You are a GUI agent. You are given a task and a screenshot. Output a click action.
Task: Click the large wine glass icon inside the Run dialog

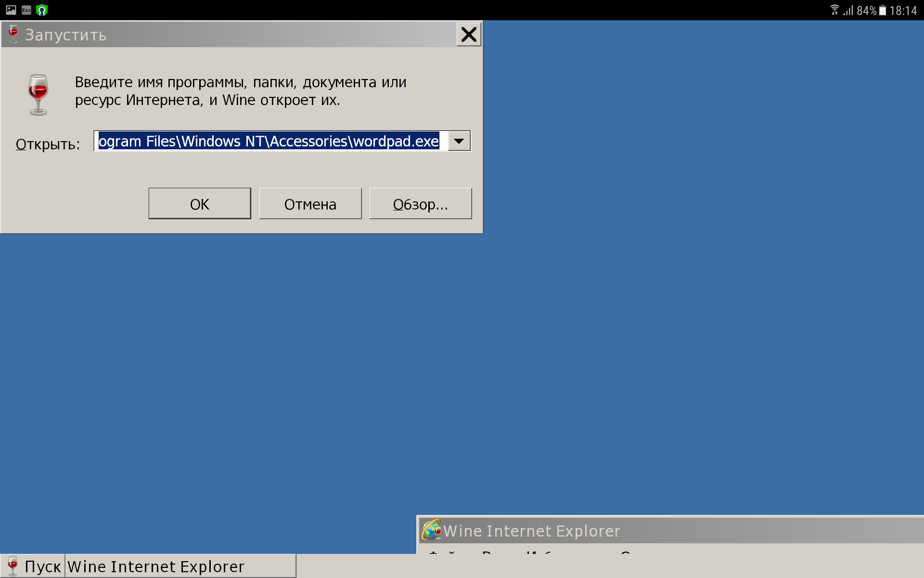click(38, 95)
